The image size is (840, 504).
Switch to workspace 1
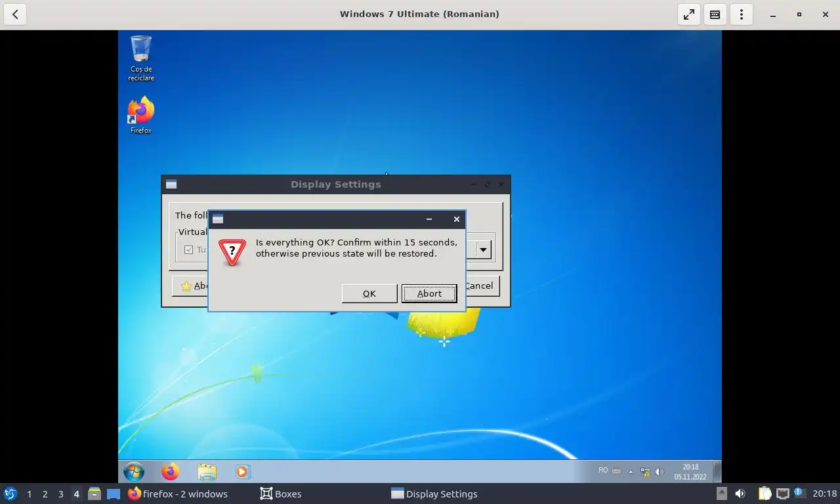tap(29, 494)
